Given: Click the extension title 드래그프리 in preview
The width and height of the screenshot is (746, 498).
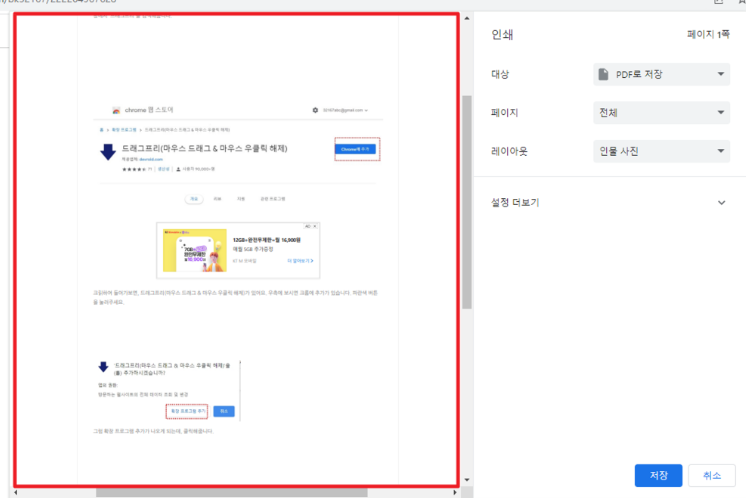Looking at the screenshot, I should pyautogui.click(x=205, y=148).
